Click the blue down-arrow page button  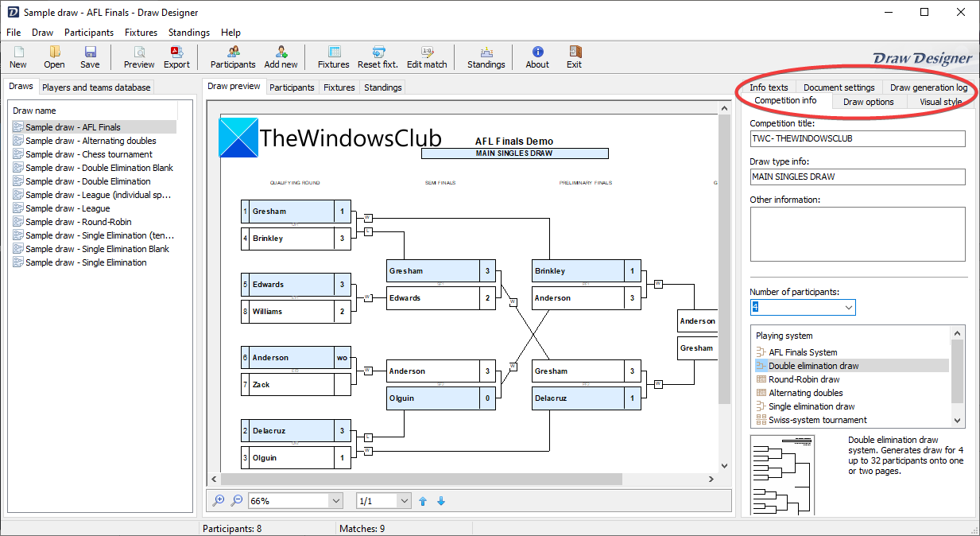pos(441,500)
